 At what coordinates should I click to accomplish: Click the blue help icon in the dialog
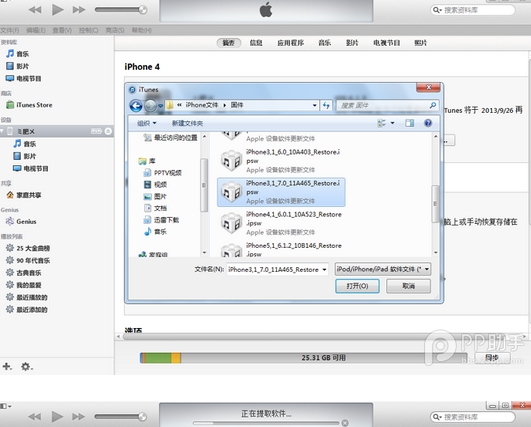(x=428, y=123)
